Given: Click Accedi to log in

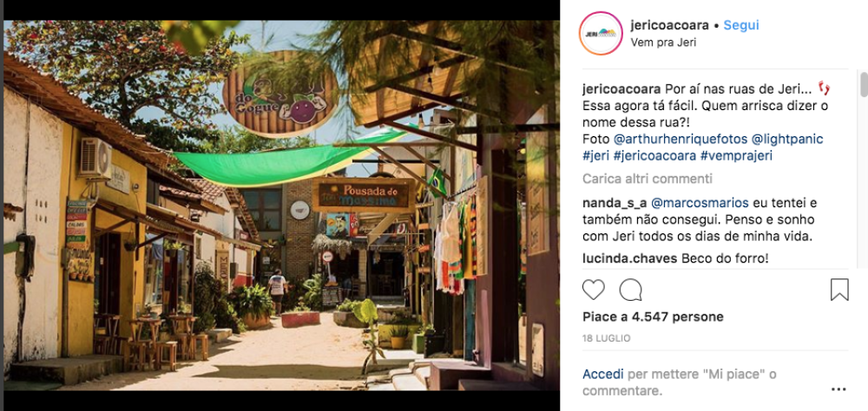Looking at the screenshot, I should (603, 375).
